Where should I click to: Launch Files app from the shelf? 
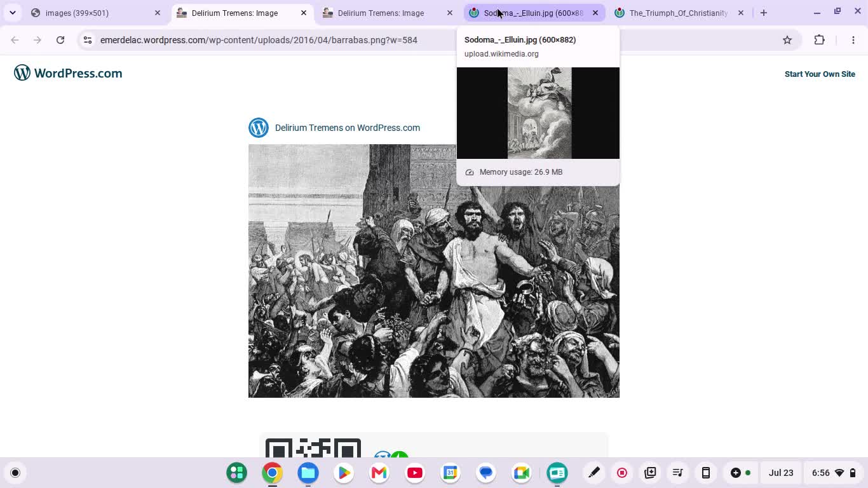pyautogui.click(x=308, y=473)
